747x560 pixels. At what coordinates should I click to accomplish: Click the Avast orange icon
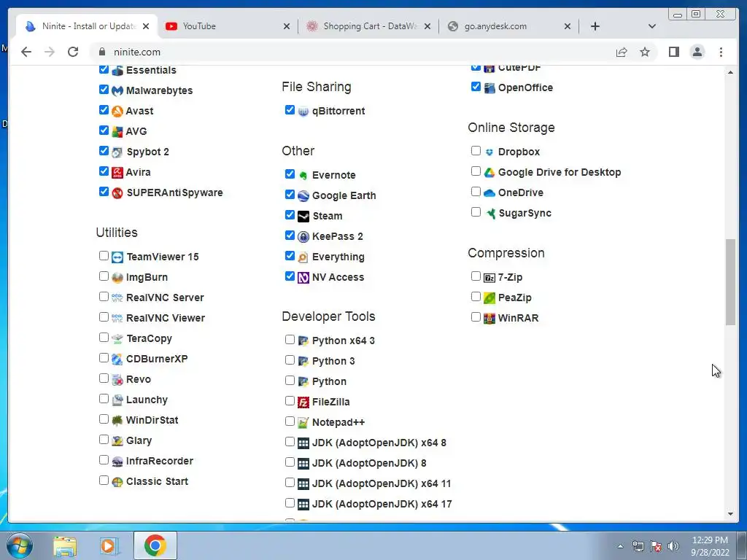pos(117,111)
